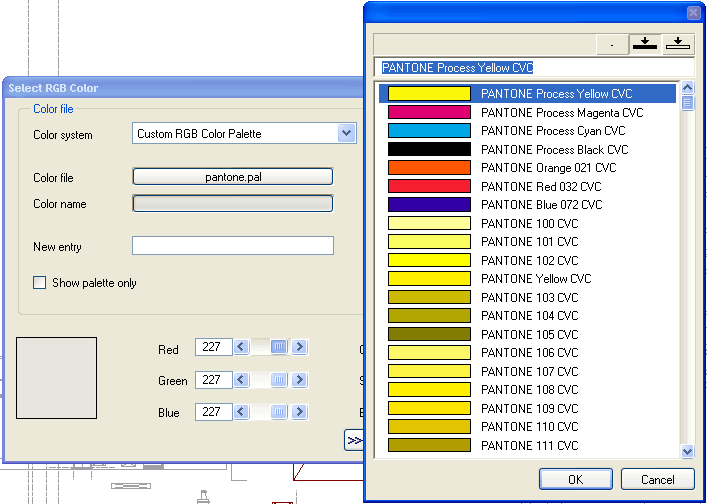Click the Select RGB Color title bar
Screen dimensions: 707x504
point(183,88)
